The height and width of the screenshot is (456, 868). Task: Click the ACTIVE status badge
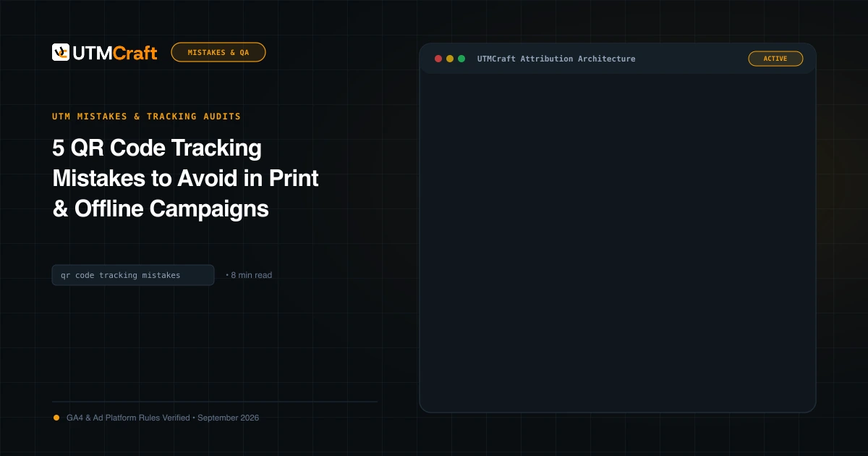click(x=775, y=59)
